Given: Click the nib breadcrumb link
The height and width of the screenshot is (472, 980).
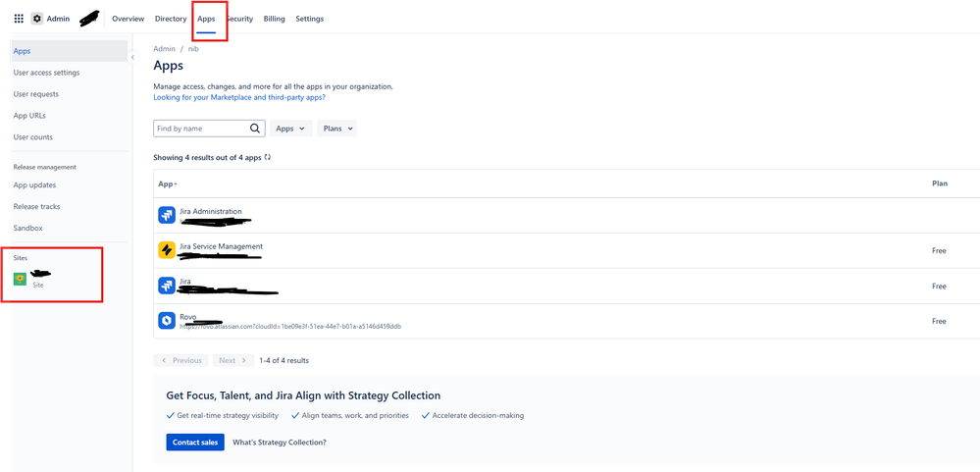Looking at the screenshot, I should tap(193, 49).
